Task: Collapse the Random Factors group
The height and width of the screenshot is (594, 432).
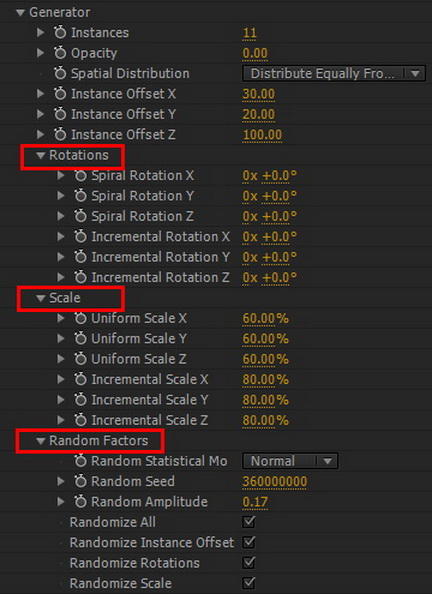Action: [x=41, y=441]
